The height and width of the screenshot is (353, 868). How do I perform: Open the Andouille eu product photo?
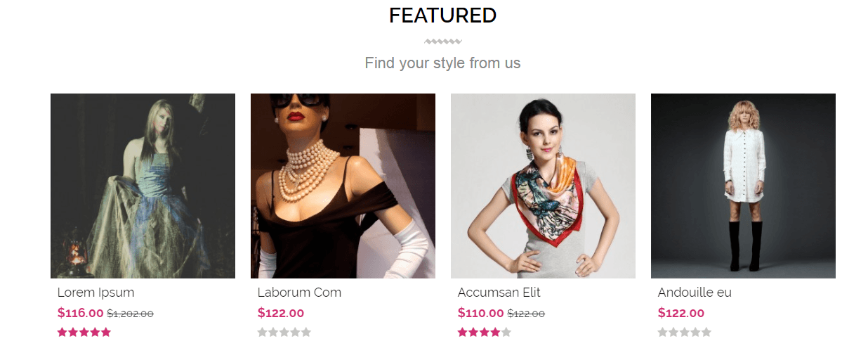point(743,186)
